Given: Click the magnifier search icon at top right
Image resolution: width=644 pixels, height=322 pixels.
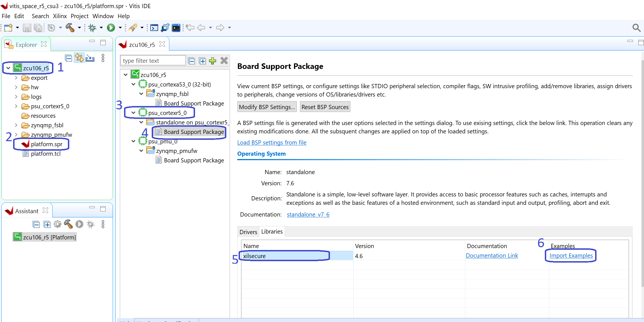Looking at the screenshot, I should tap(636, 28).
